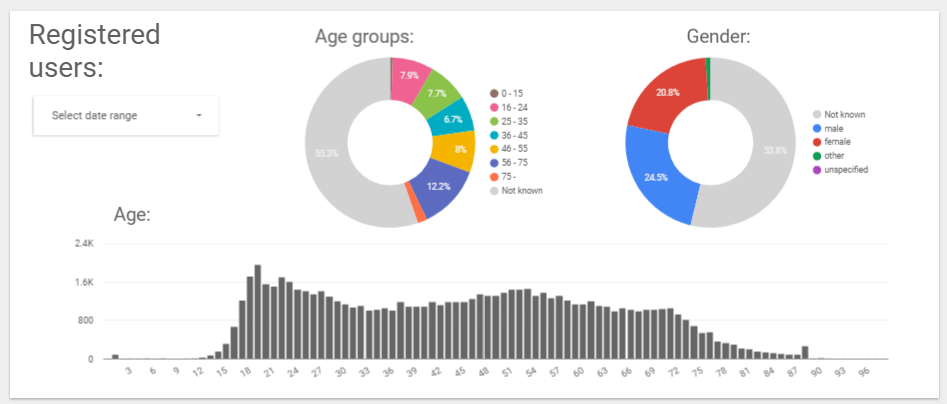
Task: Click the 'Age:' histogram title
Action: 132,214
